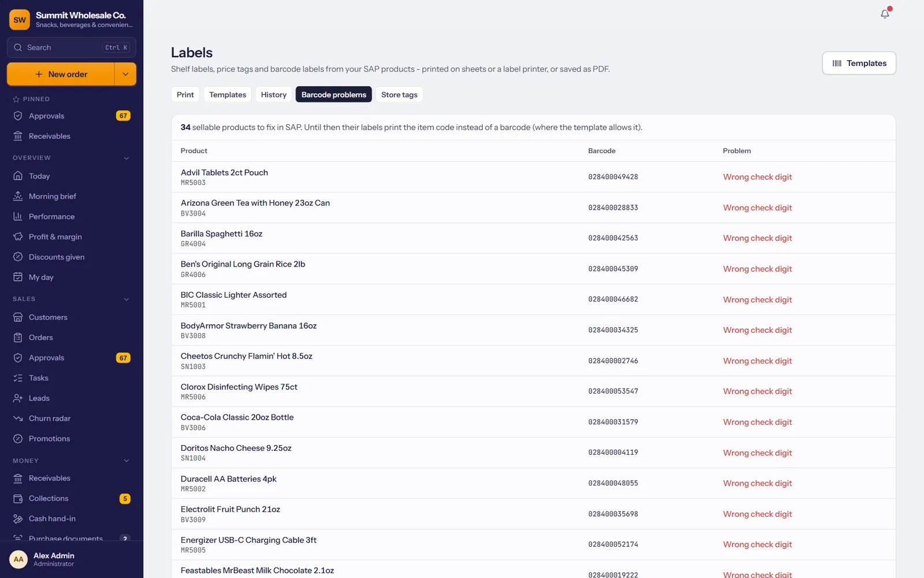
Task: Open the New order dropdown arrow
Action: click(125, 74)
